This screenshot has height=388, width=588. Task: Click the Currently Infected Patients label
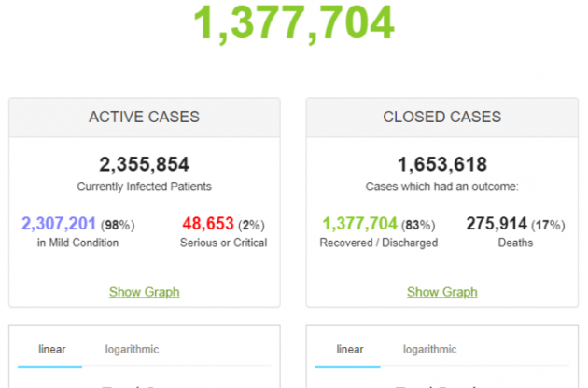144,187
